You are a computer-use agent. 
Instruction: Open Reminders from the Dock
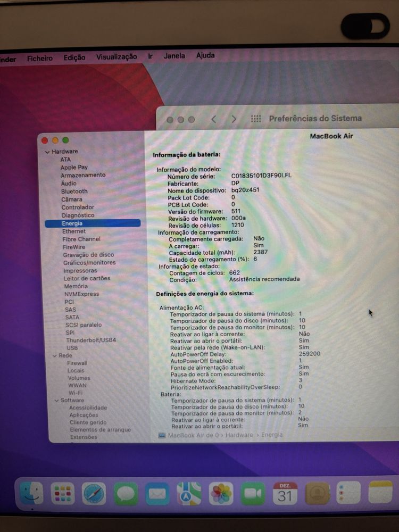348,493
